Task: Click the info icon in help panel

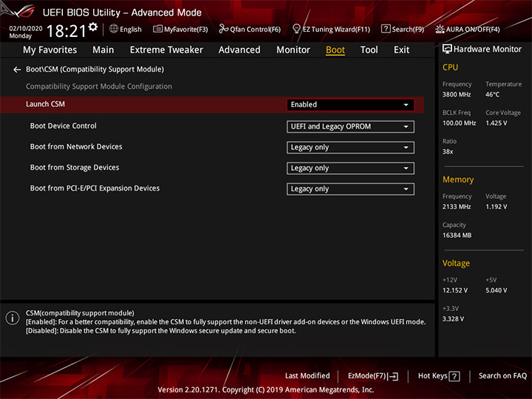Action: pos(13,318)
